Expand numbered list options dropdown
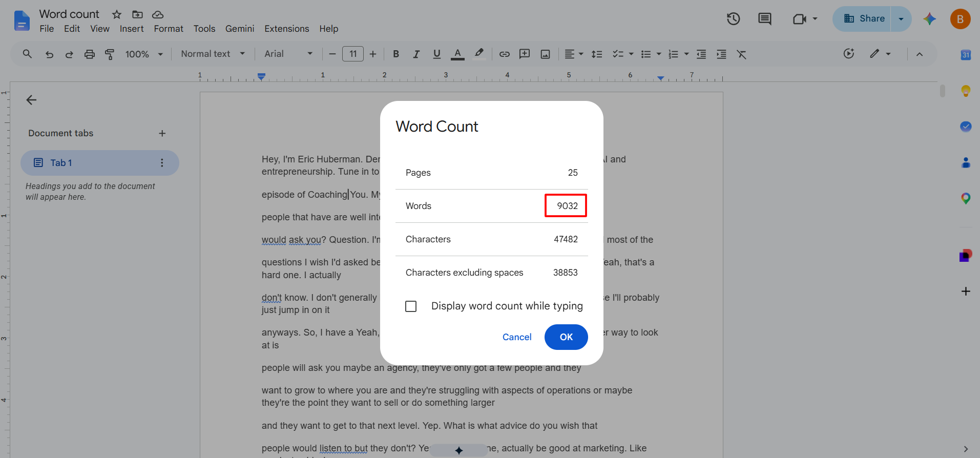This screenshot has width=980, height=458. (686, 54)
